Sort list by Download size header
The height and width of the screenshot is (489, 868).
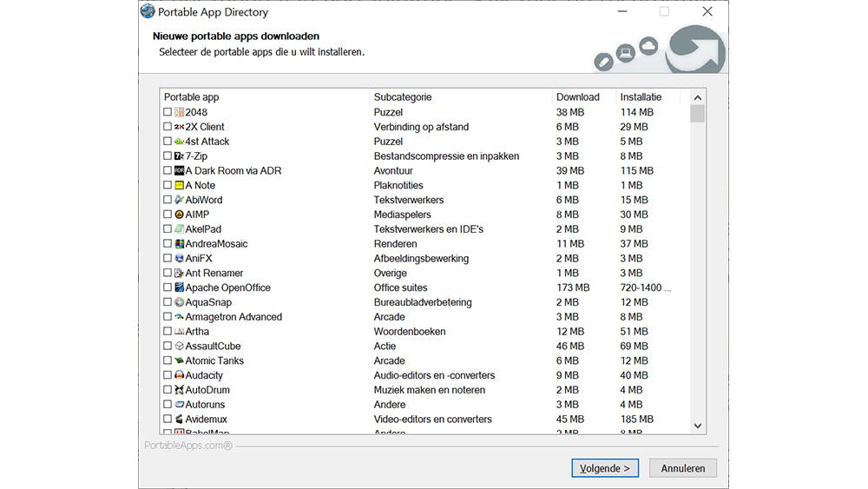583,97
